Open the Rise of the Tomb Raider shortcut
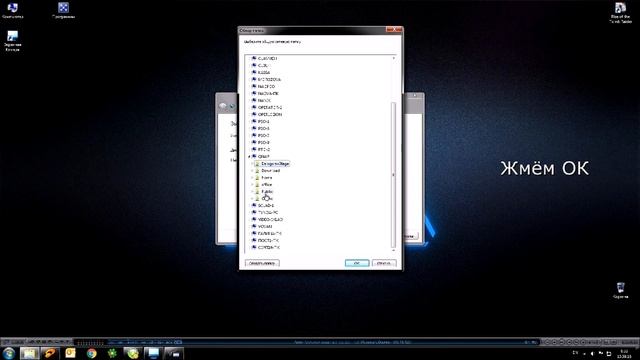The height and width of the screenshot is (360, 640). point(620,13)
